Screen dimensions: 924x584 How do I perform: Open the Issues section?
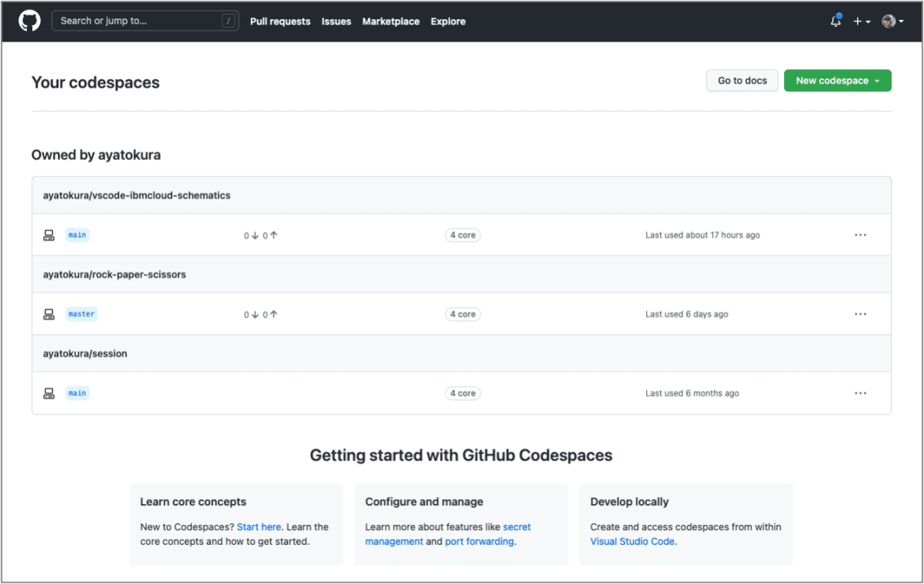coord(336,22)
